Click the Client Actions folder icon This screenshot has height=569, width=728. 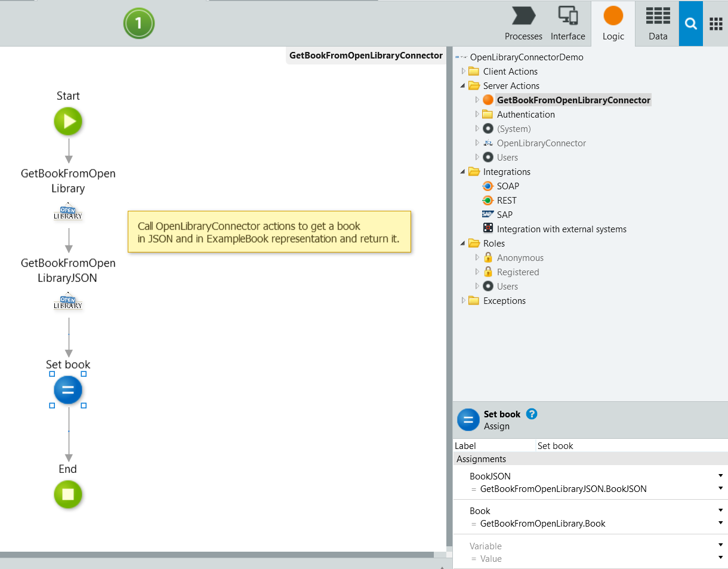(x=474, y=71)
